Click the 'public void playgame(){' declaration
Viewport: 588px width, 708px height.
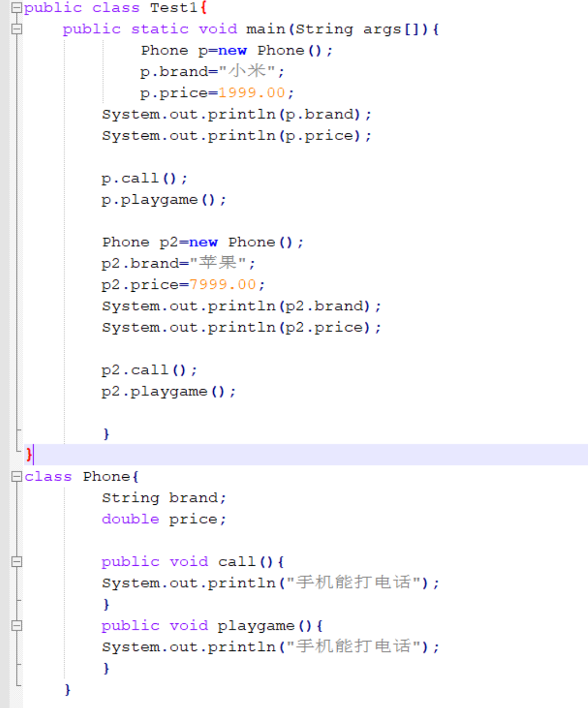212,626
